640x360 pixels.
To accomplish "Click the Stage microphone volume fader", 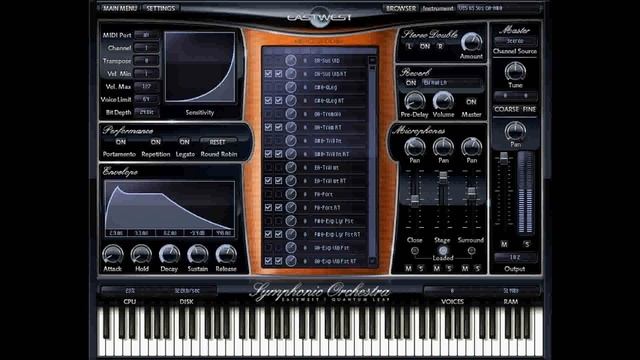I will pos(443,176).
